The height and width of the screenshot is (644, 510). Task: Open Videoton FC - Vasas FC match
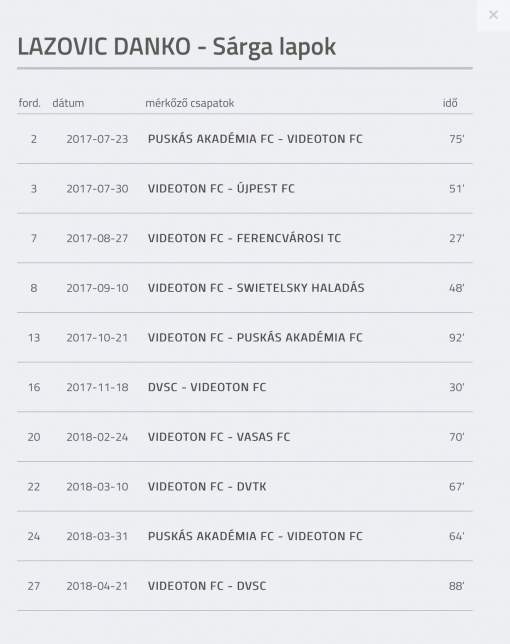(x=219, y=437)
